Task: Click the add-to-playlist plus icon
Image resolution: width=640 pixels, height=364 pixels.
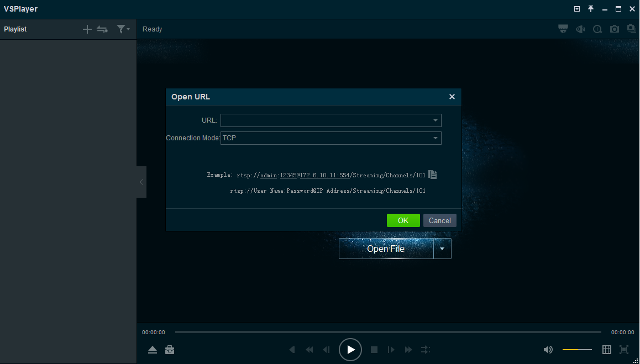Action: pos(87,29)
